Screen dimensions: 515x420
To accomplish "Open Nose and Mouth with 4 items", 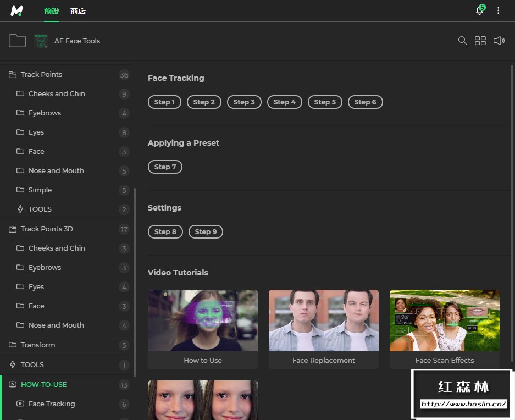I will click(67, 325).
